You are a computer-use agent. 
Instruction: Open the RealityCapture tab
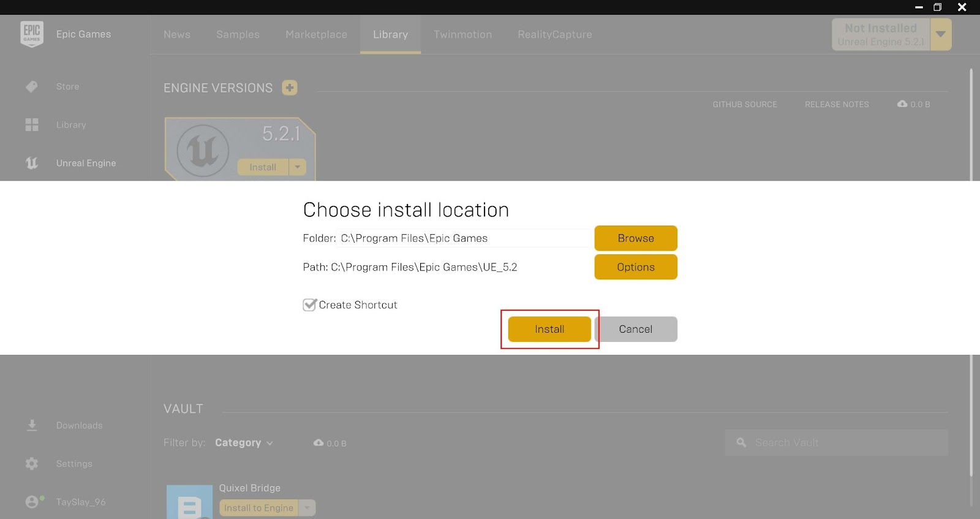click(555, 34)
